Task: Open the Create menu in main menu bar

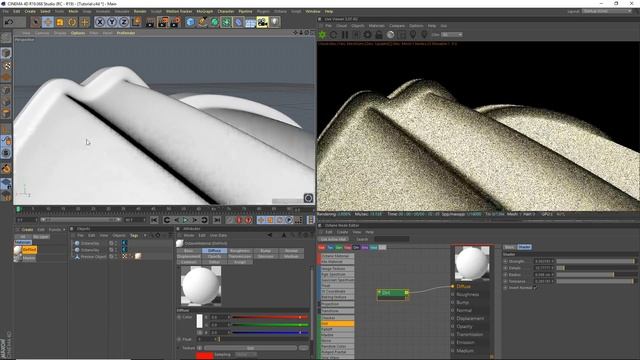Action: click(x=30, y=11)
